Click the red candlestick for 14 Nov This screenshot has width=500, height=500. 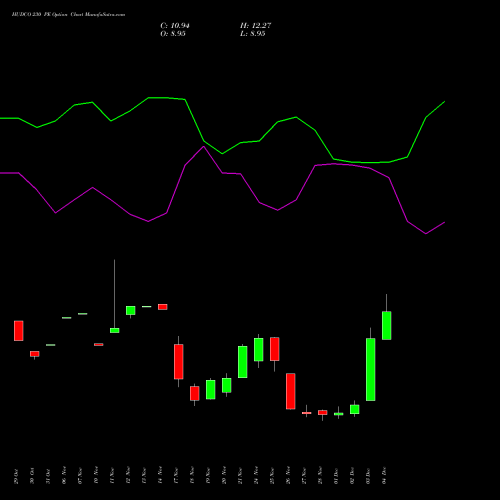(x=163, y=307)
